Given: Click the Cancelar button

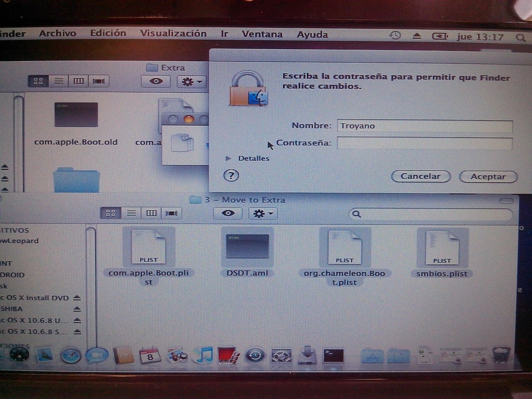Looking at the screenshot, I should pos(421,176).
